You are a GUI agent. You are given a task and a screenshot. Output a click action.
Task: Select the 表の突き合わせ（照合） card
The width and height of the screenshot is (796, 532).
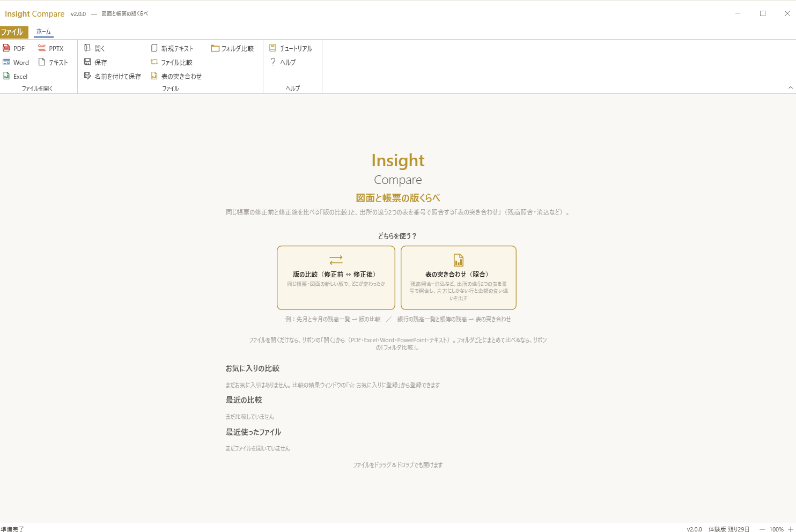(459, 278)
